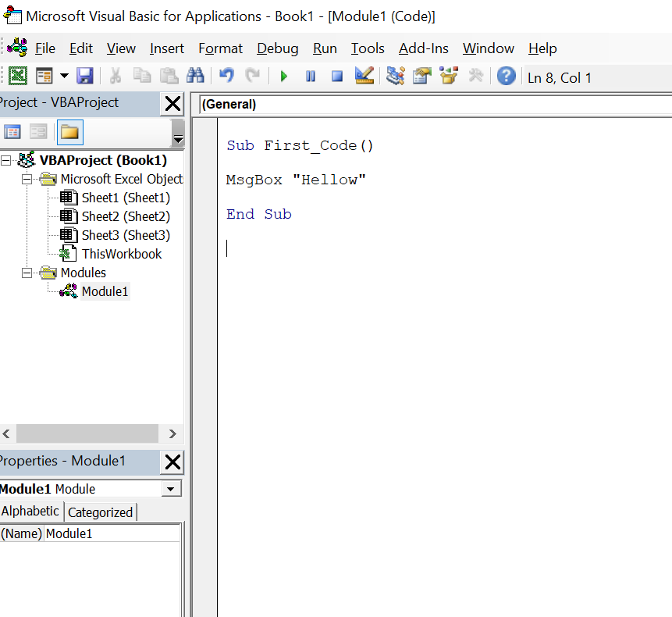Click the Paste clipboard icon
The height and width of the screenshot is (617, 672).
pos(169,77)
